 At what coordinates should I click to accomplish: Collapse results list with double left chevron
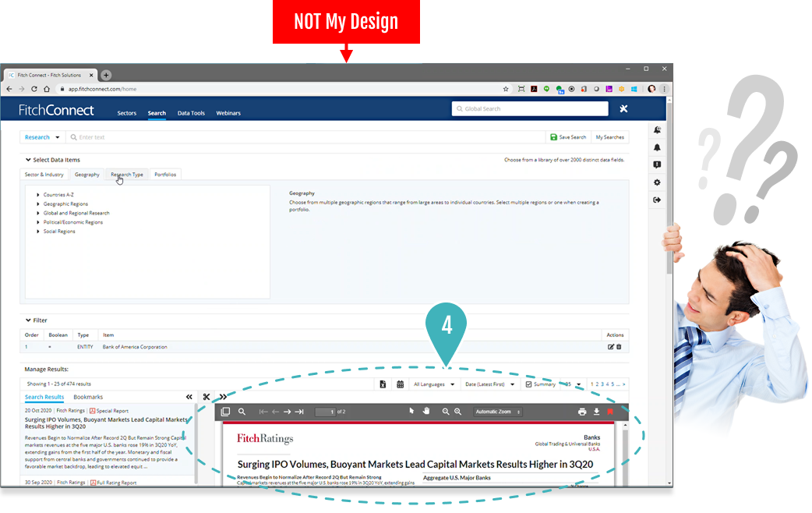tap(189, 397)
